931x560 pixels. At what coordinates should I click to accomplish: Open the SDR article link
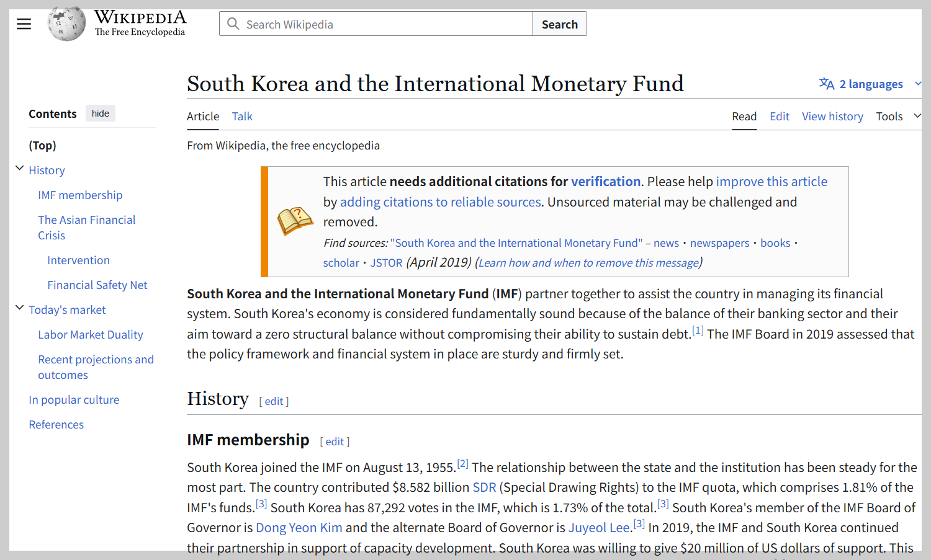[x=483, y=487]
